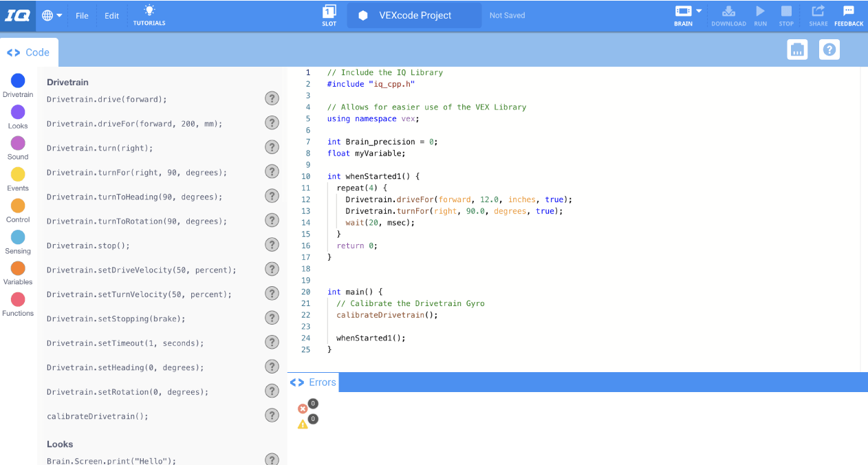
Task: Click the Download icon
Action: tap(728, 11)
